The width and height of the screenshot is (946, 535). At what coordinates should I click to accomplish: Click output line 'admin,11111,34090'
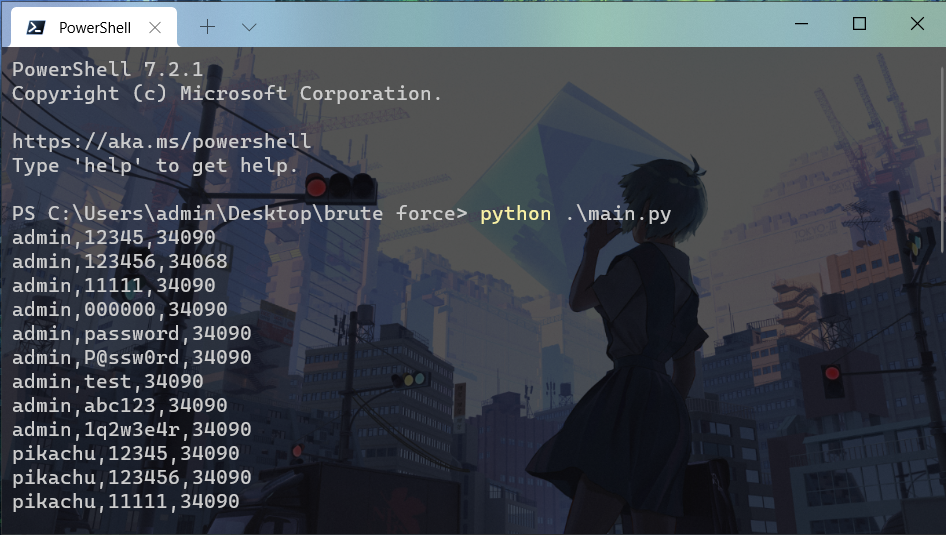coord(113,286)
